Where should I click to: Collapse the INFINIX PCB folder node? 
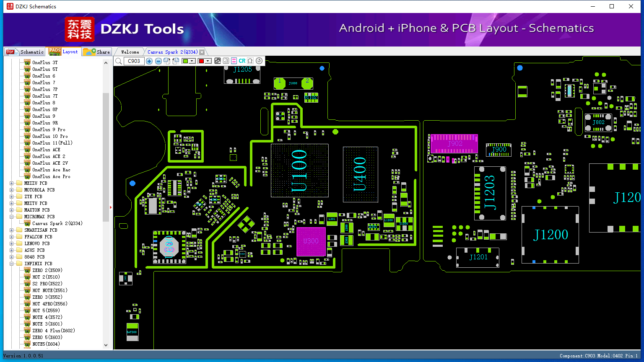point(12,264)
